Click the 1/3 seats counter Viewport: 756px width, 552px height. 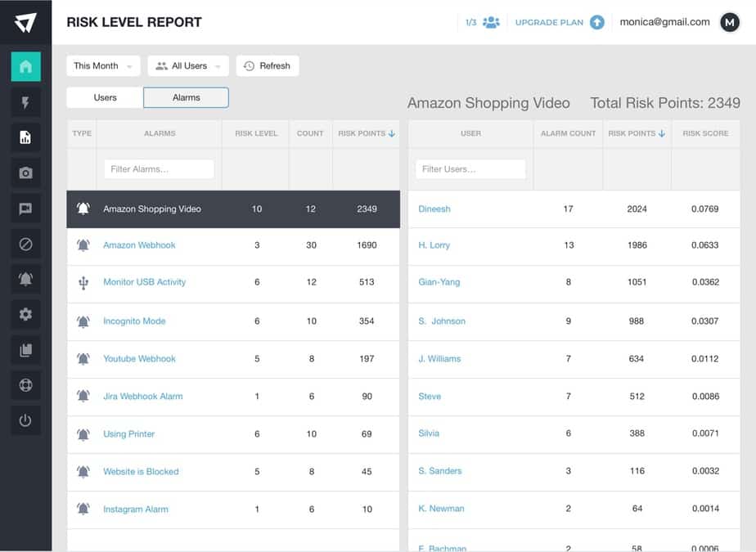click(x=471, y=22)
